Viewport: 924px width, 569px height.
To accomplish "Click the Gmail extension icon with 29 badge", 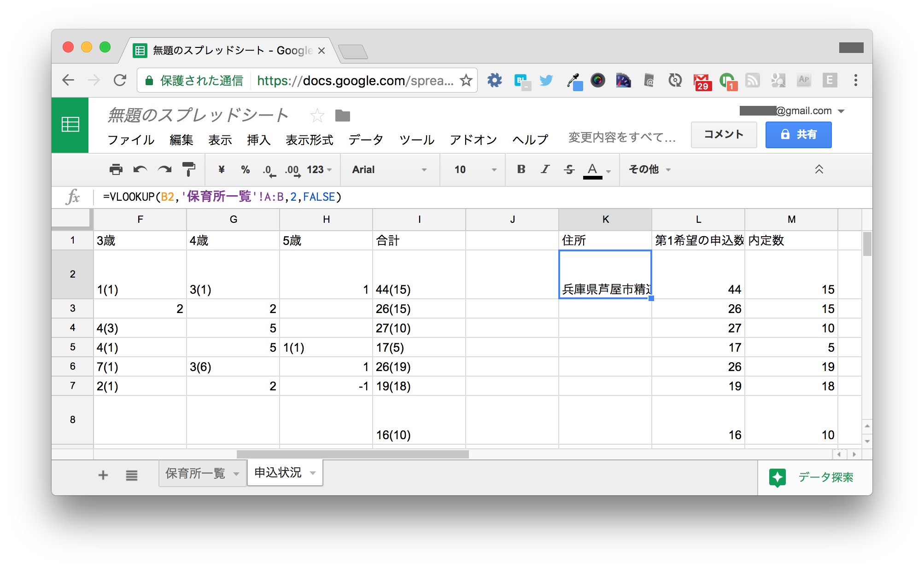I will tap(702, 82).
